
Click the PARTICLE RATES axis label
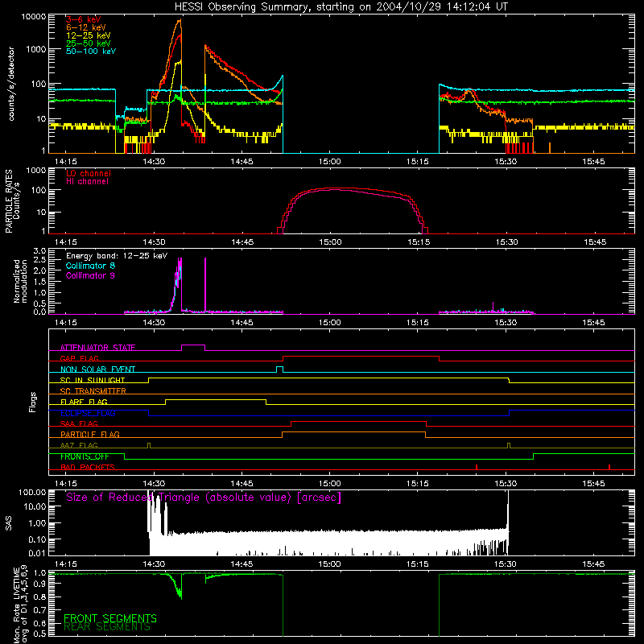9,201
